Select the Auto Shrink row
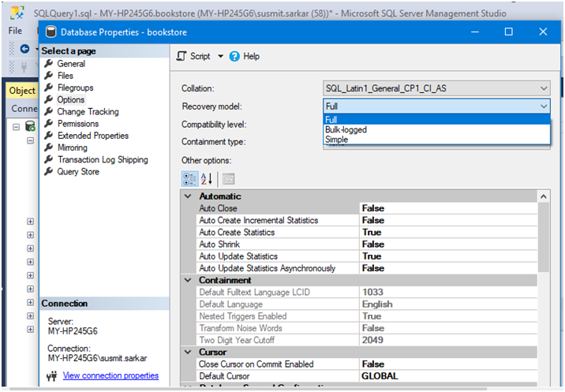 [x=366, y=245]
